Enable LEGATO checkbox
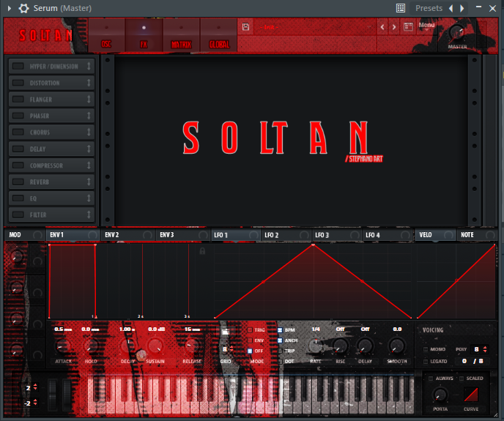 [426, 362]
